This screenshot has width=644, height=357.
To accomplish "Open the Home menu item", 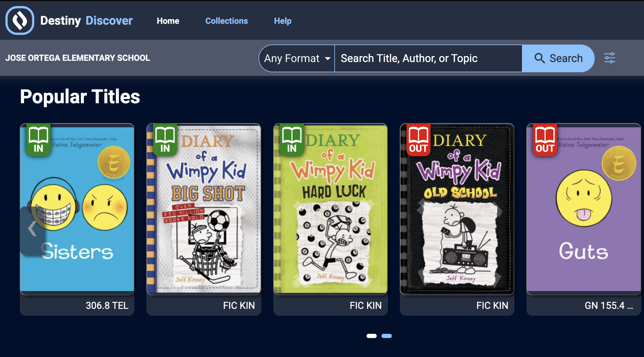I will tap(168, 21).
